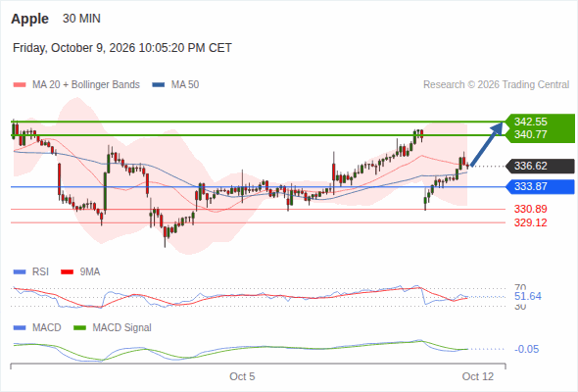
Task: Click the MA 20 + Bollinger Bands pink swatch
Action: click(x=20, y=85)
